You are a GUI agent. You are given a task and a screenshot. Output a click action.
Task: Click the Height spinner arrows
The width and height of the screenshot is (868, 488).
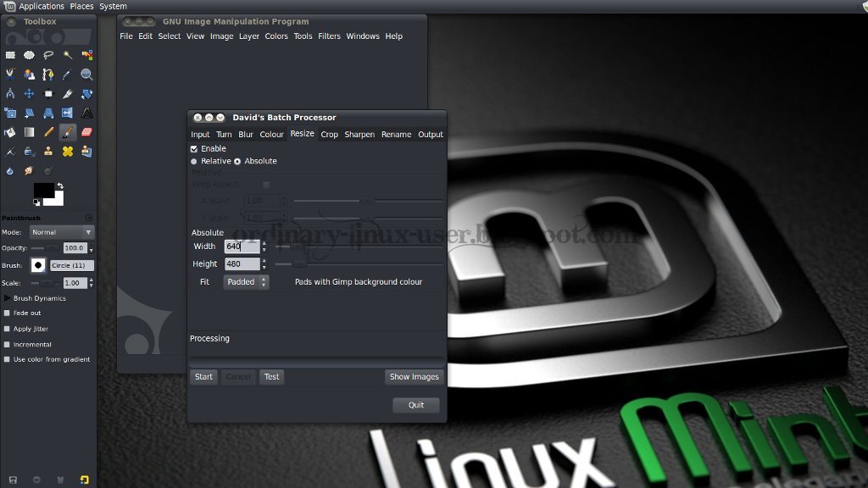click(x=264, y=264)
